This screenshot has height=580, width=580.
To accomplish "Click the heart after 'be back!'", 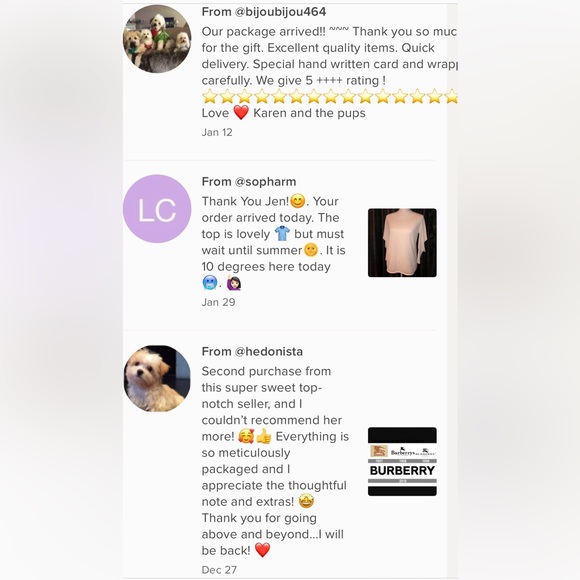I will pos(262,550).
